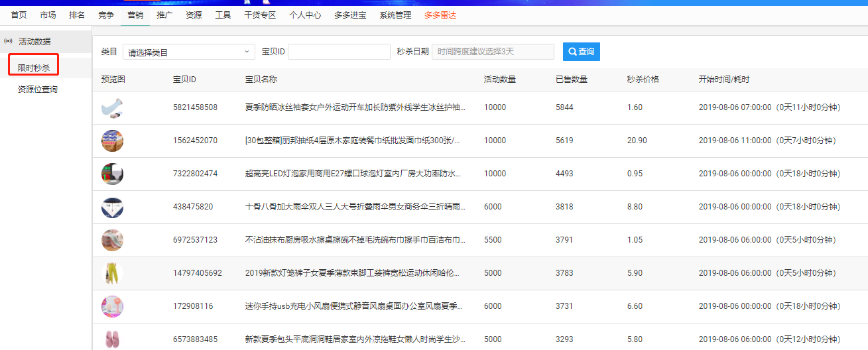Select 资源位查询 in the sidebar
Image resolution: width=868 pixels, height=350 pixels.
[x=38, y=89]
